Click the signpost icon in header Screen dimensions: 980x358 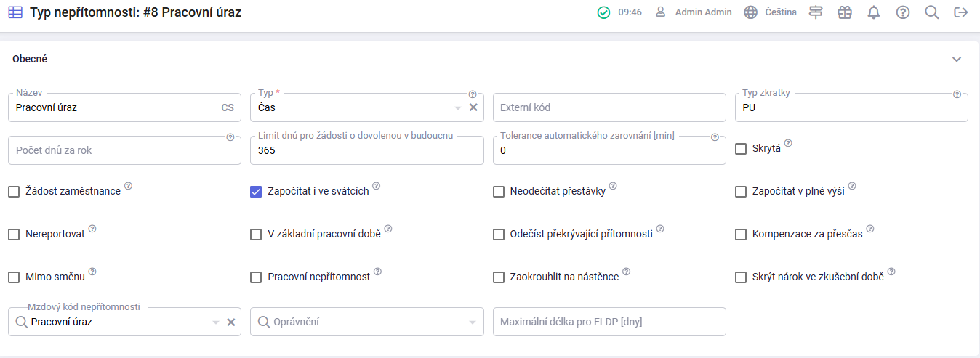[815, 12]
